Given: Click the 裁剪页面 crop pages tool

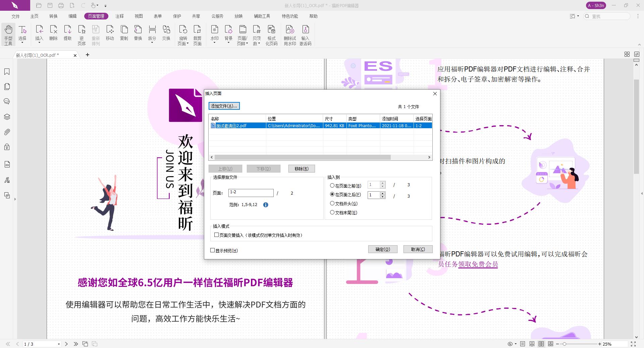Looking at the screenshot, I should click(197, 35).
